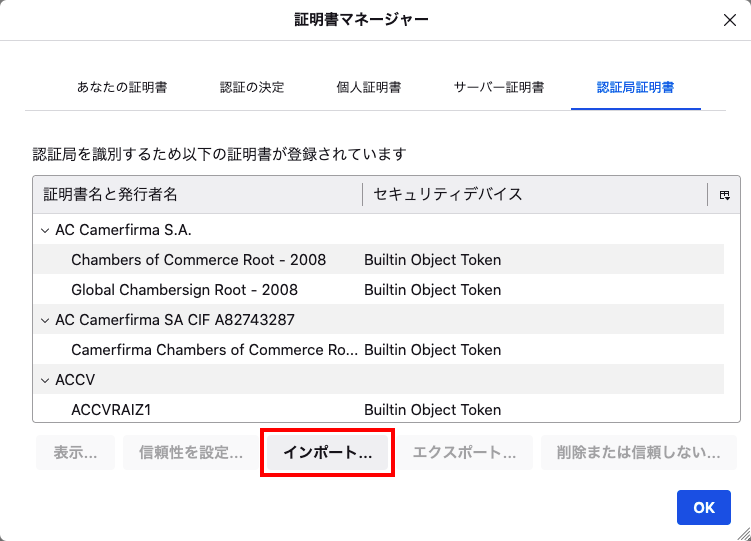The height and width of the screenshot is (541, 751).
Task: Click the インポート... button
Action: 327,452
